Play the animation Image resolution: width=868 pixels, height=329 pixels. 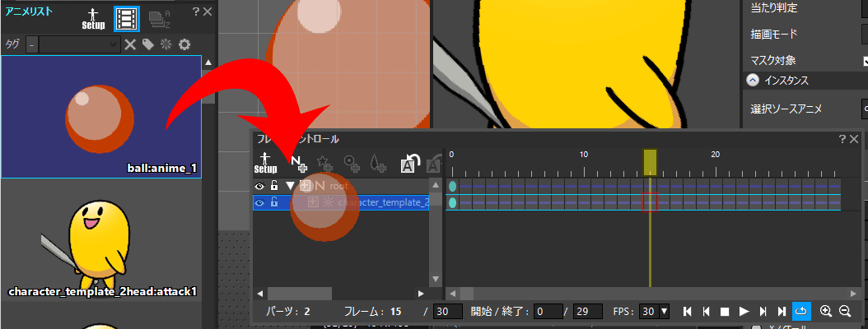(x=744, y=311)
